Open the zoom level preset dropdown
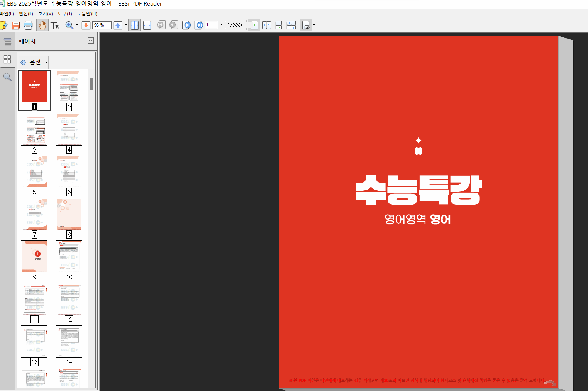The width and height of the screenshot is (588, 391). click(125, 25)
